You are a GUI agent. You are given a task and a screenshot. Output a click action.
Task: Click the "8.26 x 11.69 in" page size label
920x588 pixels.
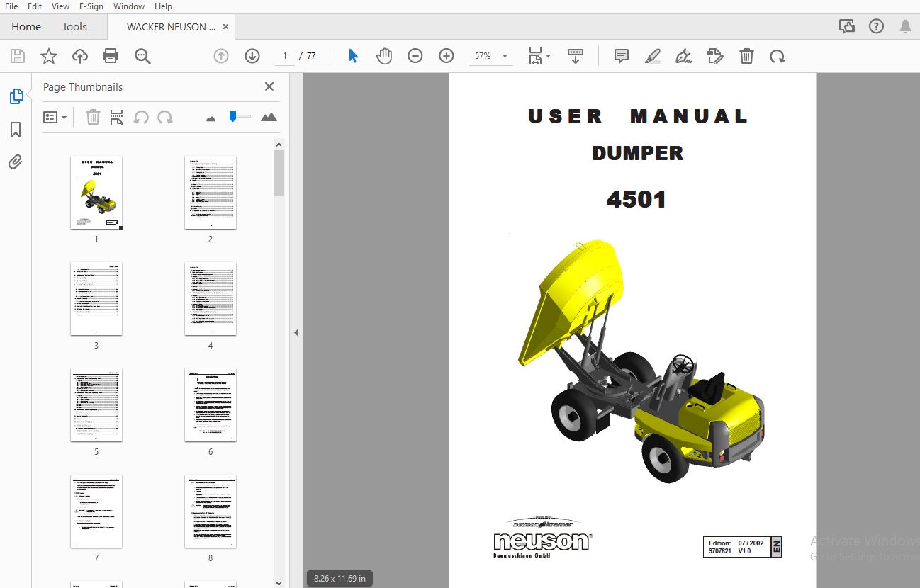click(340, 578)
